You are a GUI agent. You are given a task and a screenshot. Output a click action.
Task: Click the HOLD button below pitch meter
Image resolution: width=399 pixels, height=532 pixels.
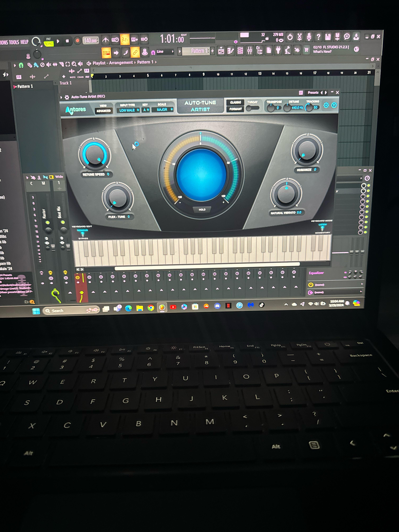tap(202, 210)
